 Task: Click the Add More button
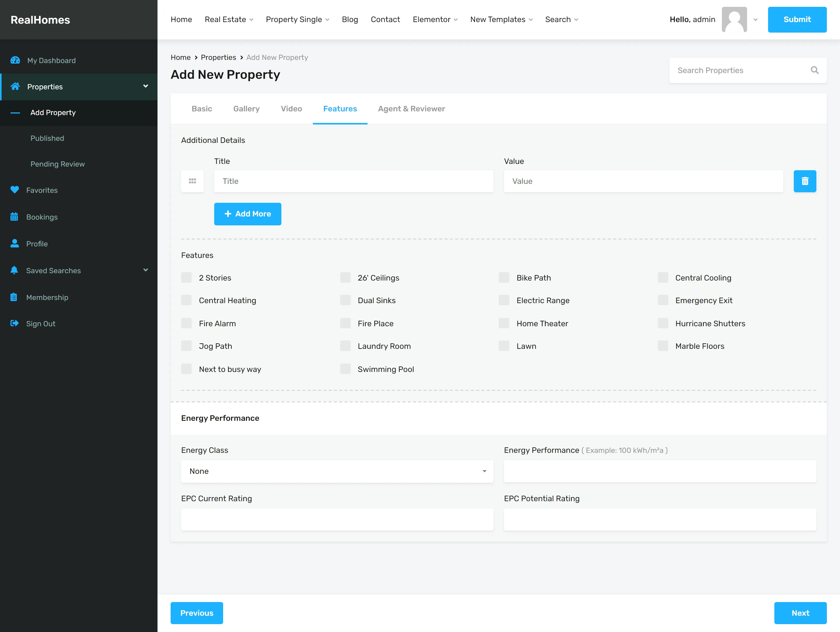tap(248, 214)
